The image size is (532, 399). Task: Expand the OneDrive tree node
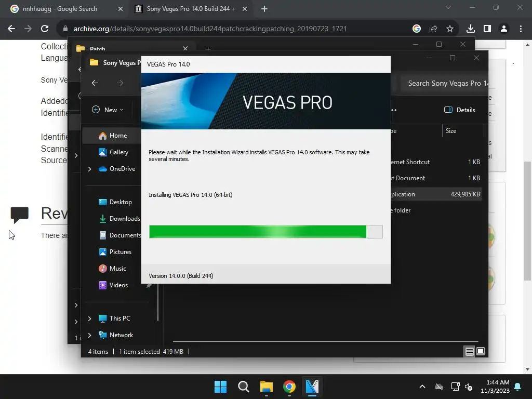(89, 169)
